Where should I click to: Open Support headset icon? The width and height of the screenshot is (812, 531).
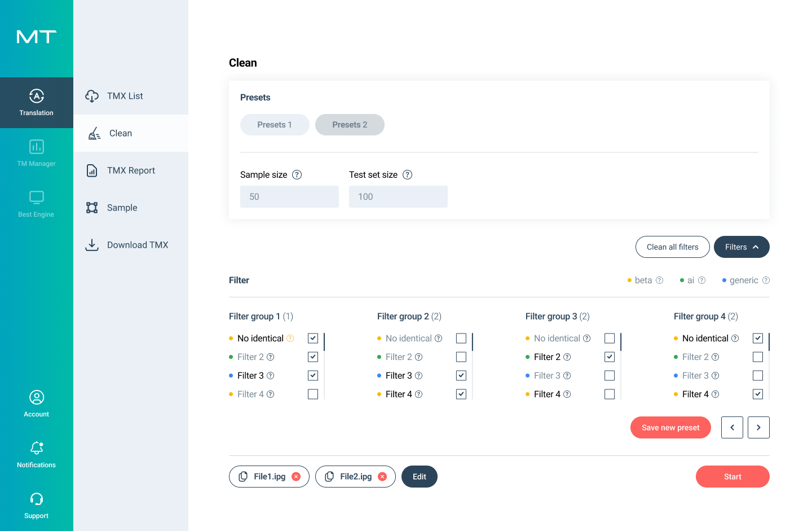click(36, 499)
